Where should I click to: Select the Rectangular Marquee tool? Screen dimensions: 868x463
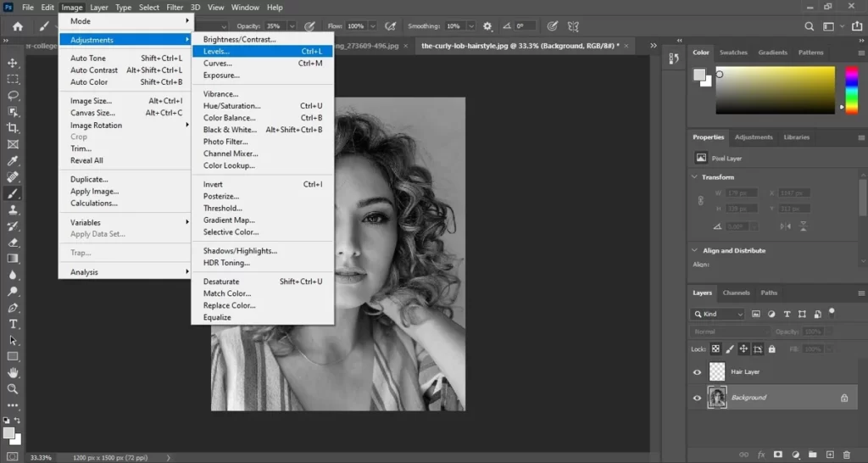click(x=13, y=79)
